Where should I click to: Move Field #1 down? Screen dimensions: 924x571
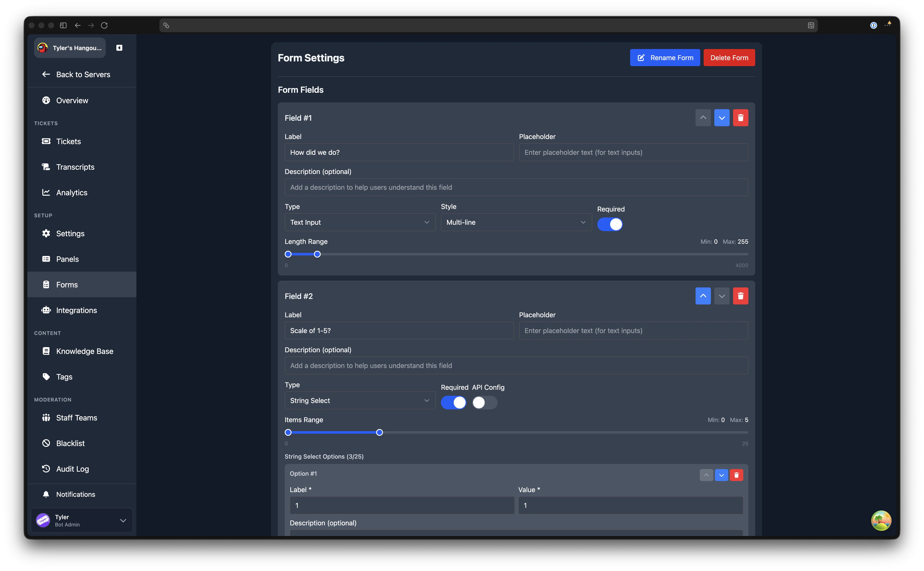722,118
